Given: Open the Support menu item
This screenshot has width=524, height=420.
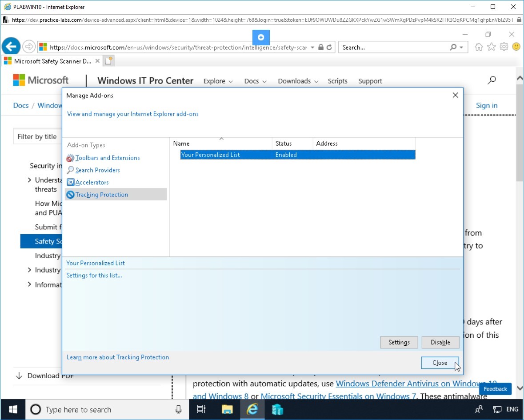Looking at the screenshot, I should click(x=370, y=81).
